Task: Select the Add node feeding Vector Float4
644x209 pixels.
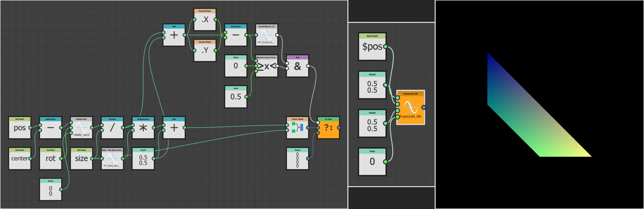Action: coord(174,128)
